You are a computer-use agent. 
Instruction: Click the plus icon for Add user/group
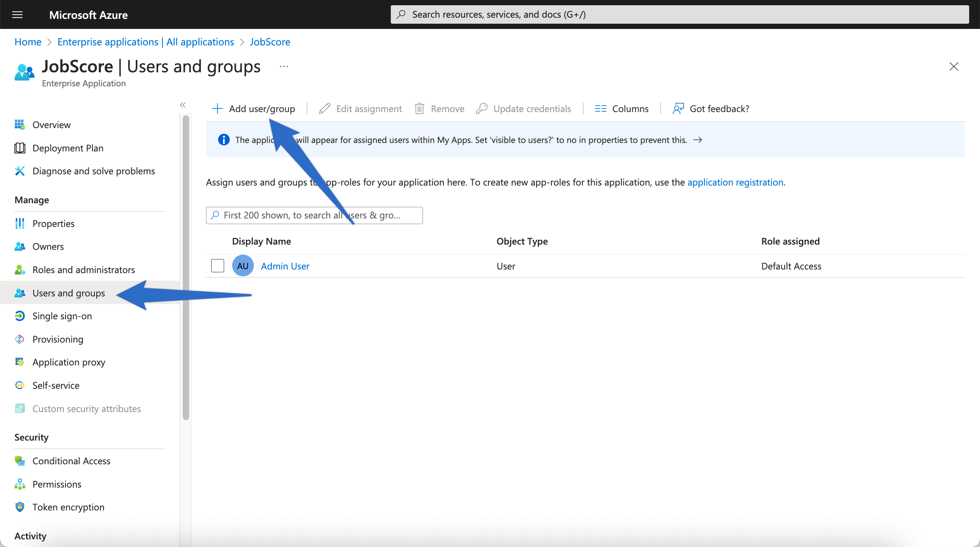point(217,109)
